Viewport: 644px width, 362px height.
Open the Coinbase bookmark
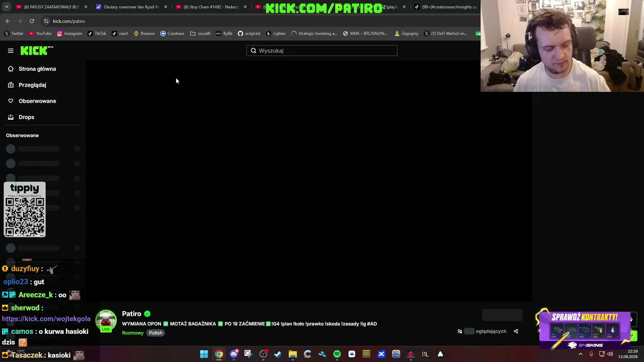[172, 34]
